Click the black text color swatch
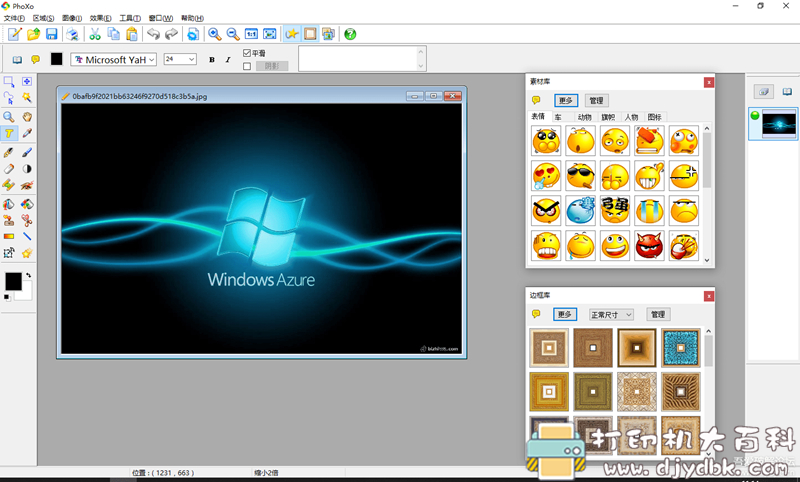The height and width of the screenshot is (482, 800). (56, 59)
